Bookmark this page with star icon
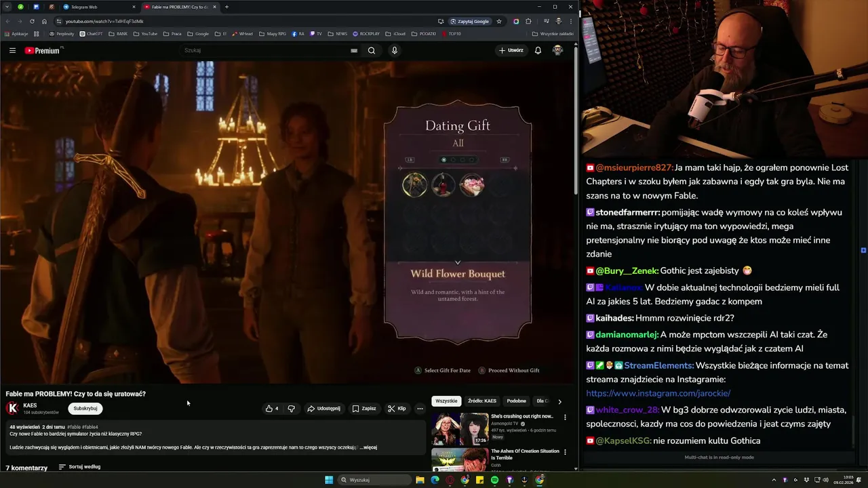 499,21
